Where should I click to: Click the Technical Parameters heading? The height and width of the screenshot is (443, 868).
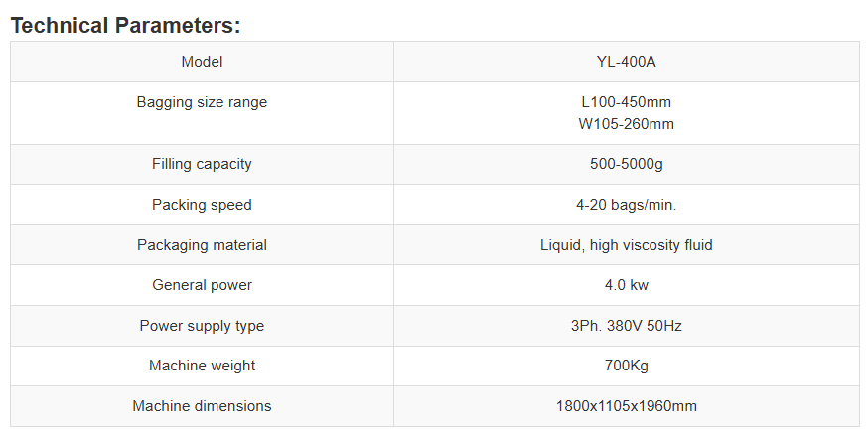pos(125,26)
